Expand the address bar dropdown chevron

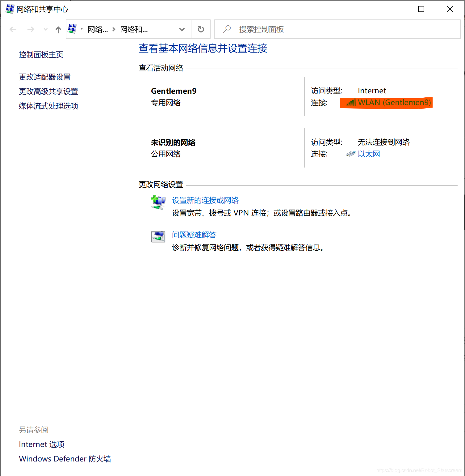(x=182, y=29)
